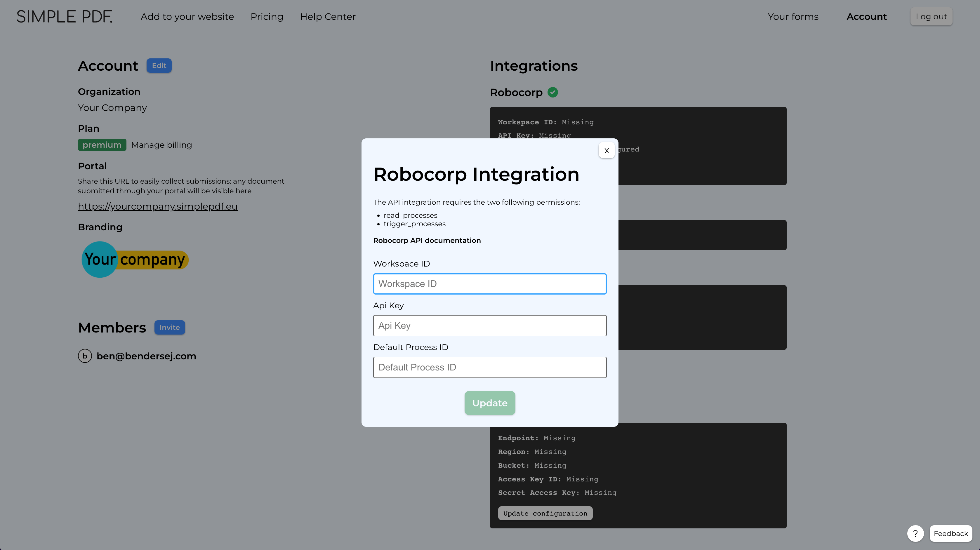The width and height of the screenshot is (980, 550).
Task: Open the Feedback widget
Action: [x=951, y=533]
